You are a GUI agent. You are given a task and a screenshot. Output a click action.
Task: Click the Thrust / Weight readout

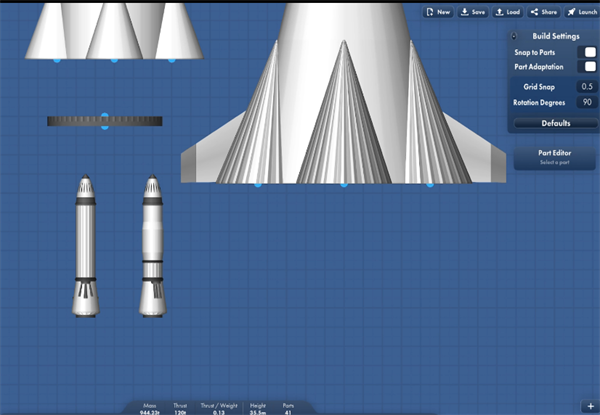[x=219, y=408]
